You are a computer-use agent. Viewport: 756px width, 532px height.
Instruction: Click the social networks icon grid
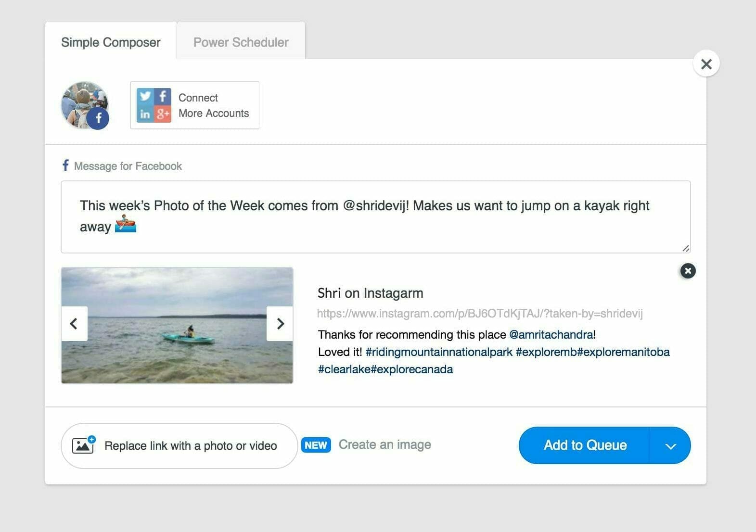[154, 105]
